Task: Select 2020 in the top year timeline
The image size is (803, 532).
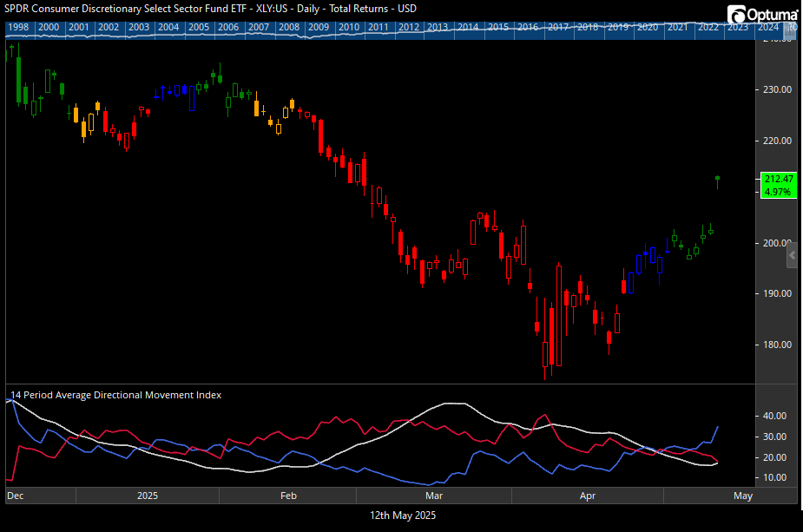Action: pyautogui.click(x=647, y=28)
